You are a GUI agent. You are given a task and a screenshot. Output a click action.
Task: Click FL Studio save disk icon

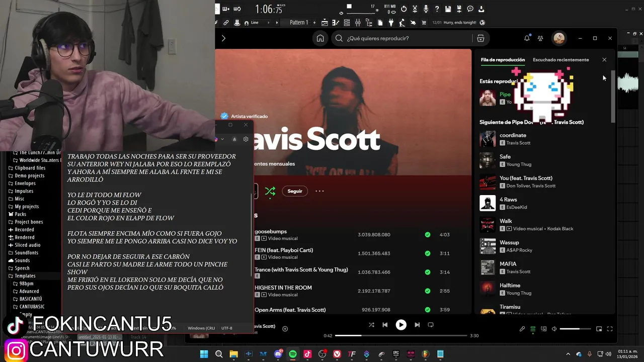(448, 9)
